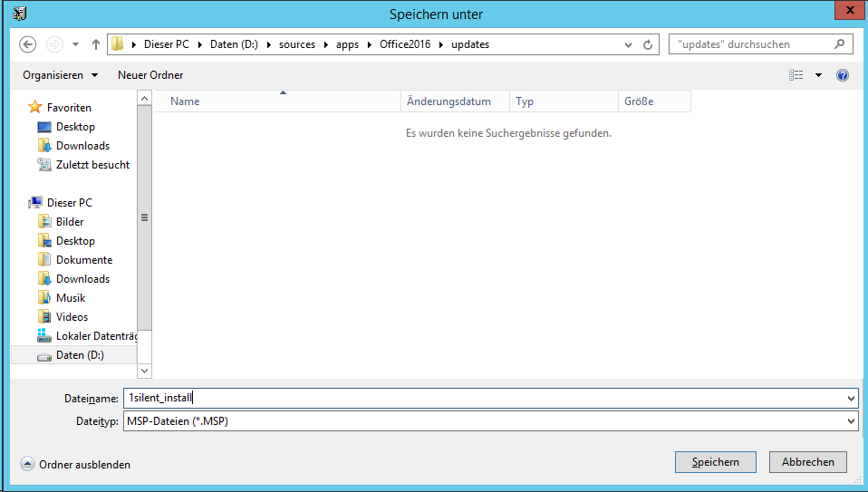Screen dimensions: 868x492
Task: Click the Abbrechen button
Action: click(807, 462)
